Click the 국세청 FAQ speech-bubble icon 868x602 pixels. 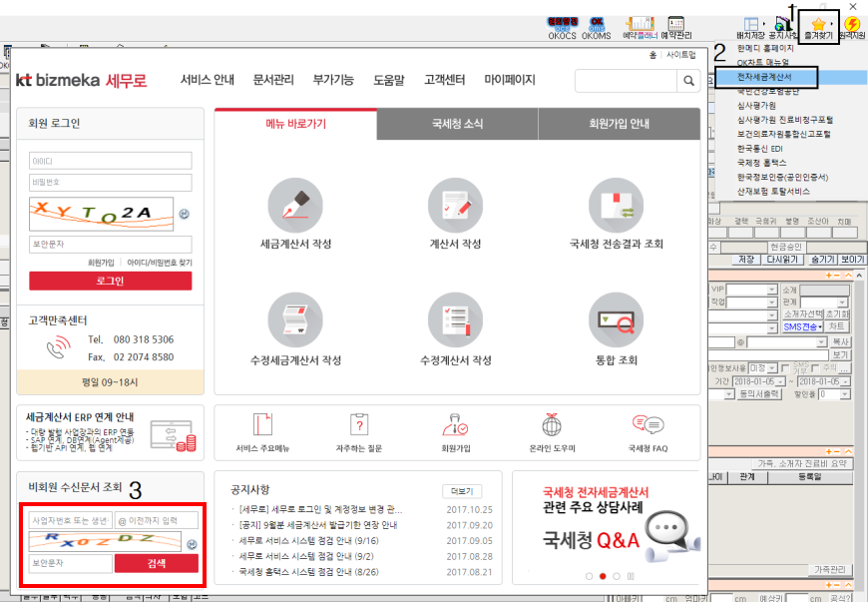click(x=648, y=424)
